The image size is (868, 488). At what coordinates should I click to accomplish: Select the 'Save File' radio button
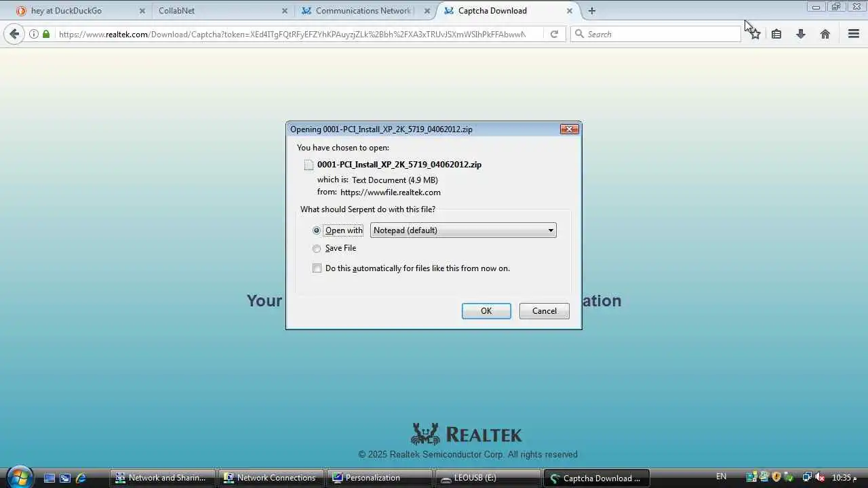pos(317,249)
